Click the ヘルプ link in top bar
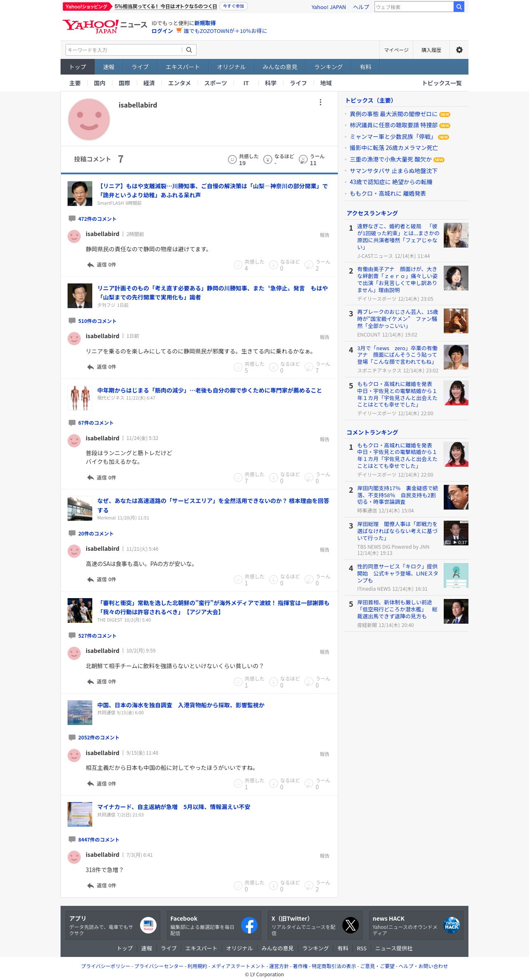Screen dimensions: 529x980 (361, 7)
